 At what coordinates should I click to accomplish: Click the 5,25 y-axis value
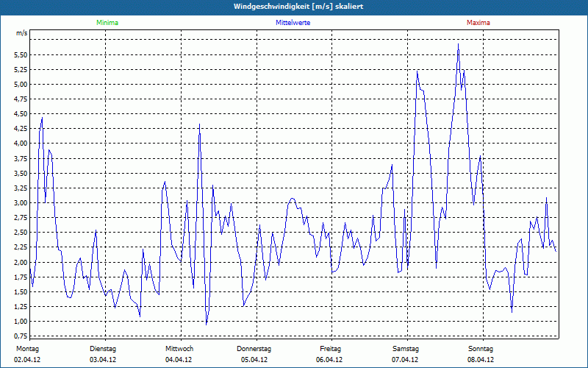(21, 69)
